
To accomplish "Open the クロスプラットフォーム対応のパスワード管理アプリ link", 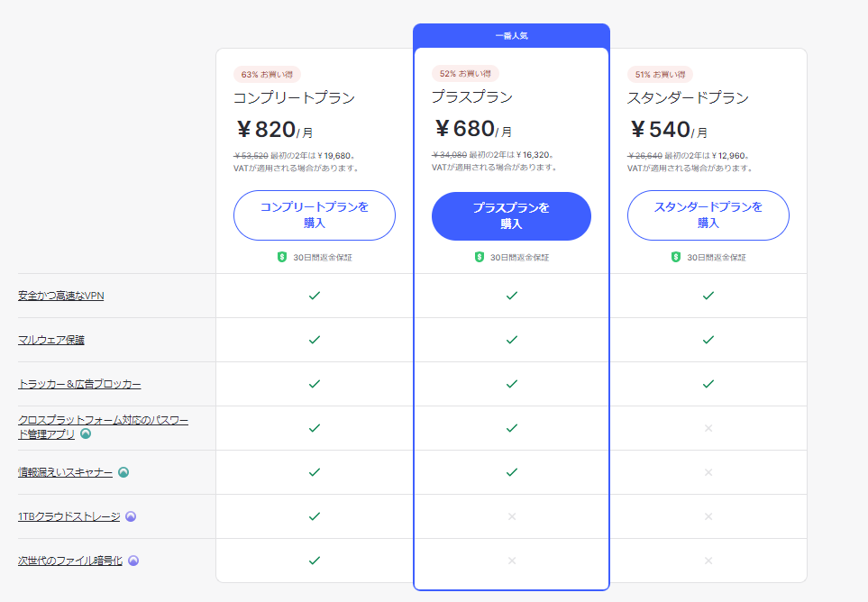I will click(103, 420).
